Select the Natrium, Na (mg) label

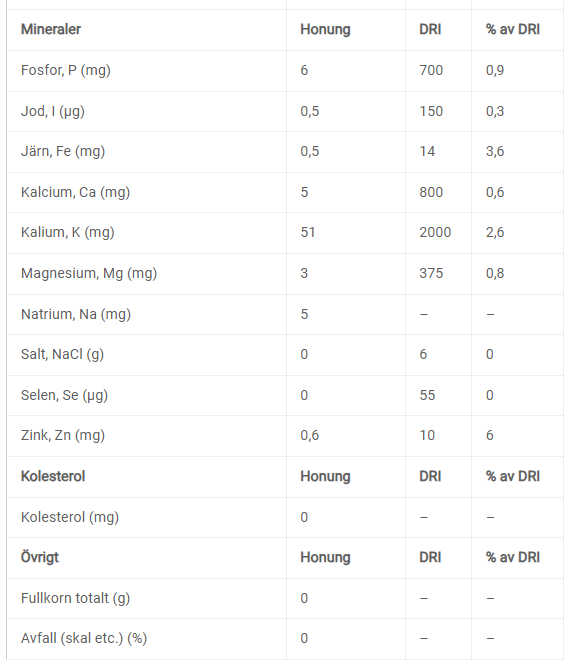(x=76, y=314)
